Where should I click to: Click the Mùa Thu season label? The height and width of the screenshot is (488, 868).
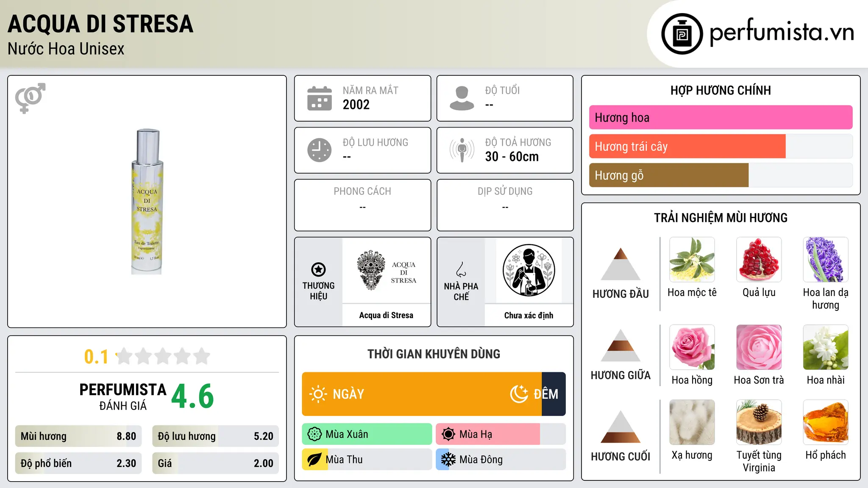pyautogui.click(x=344, y=460)
